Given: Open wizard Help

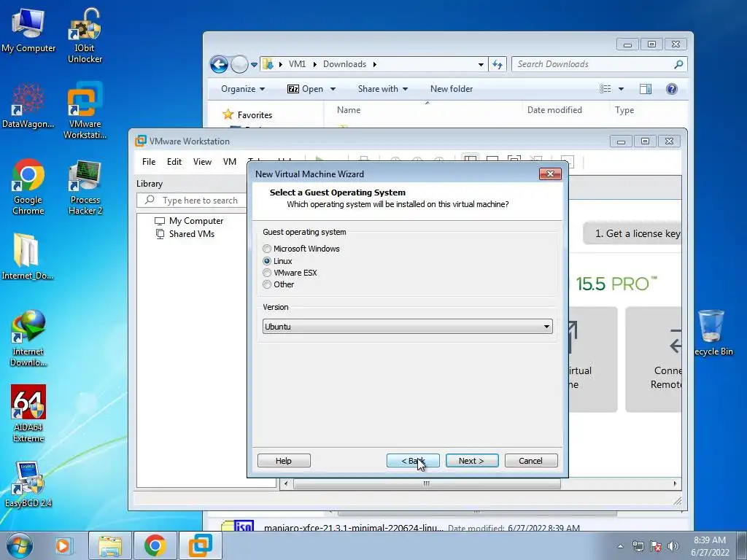Looking at the screenshot, I should tap(284, 461).
